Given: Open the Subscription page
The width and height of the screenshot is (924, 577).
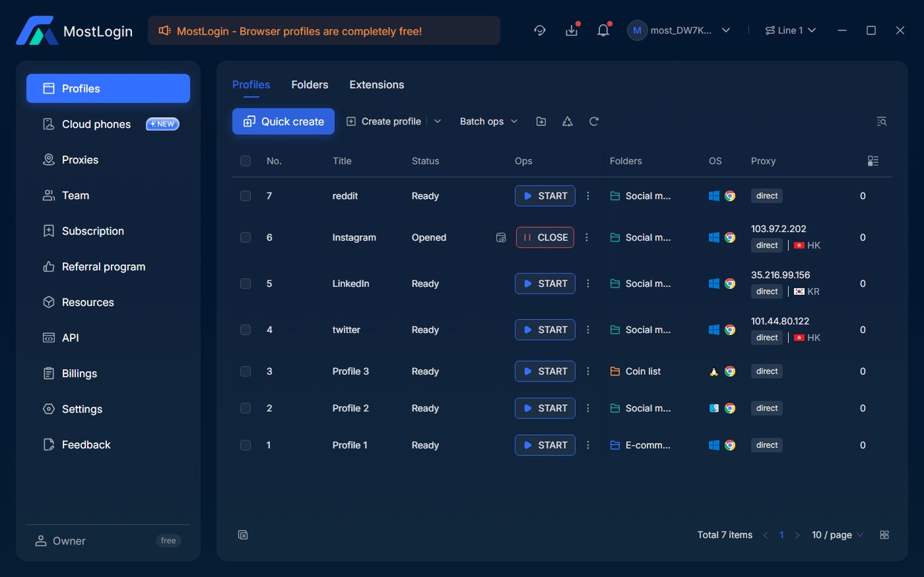Looking at the screenshot, I should pyautogui.click(x=108, y=231).
